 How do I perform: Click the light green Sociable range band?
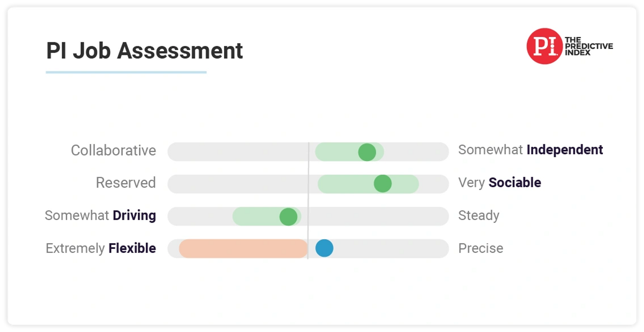368,184
